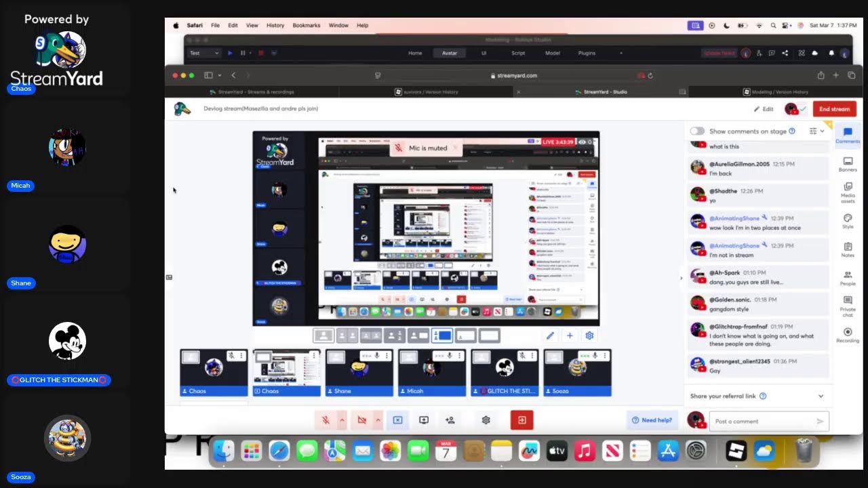Open the History menu in the menu bar

[x=275, y=25]
